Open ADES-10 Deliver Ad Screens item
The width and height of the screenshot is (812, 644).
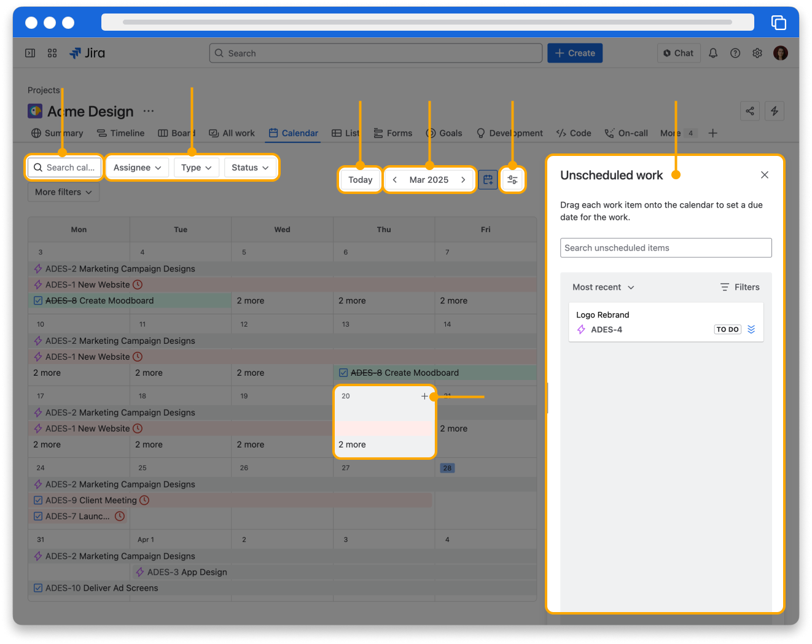point(283,588)
